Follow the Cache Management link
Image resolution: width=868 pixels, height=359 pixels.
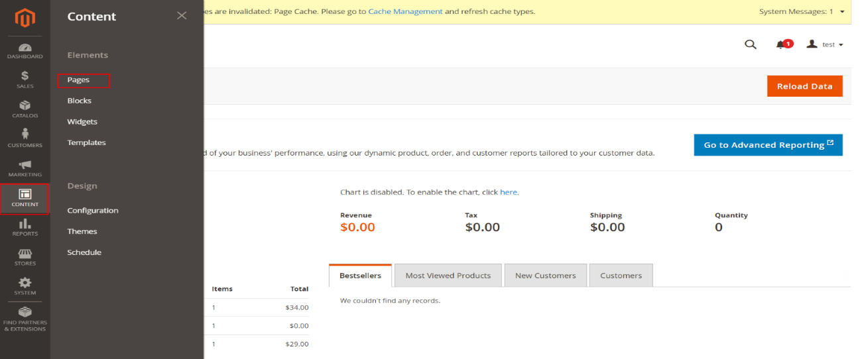pyautogui.click(x=405, y=11)
